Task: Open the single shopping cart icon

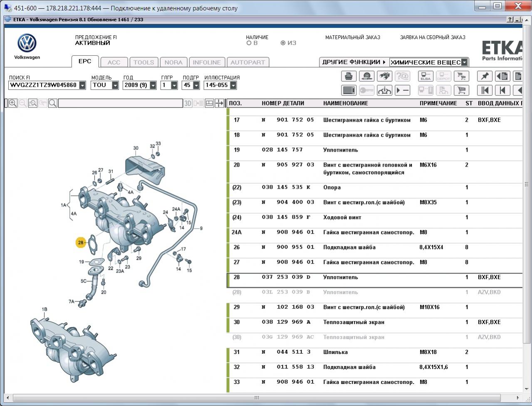Action: click(x=461, y=90)
